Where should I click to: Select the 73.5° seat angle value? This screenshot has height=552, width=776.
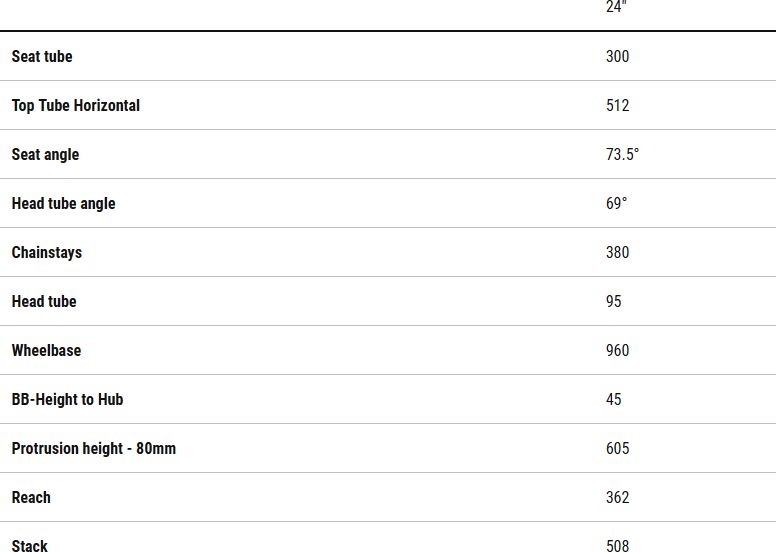[x=622, y=155]
